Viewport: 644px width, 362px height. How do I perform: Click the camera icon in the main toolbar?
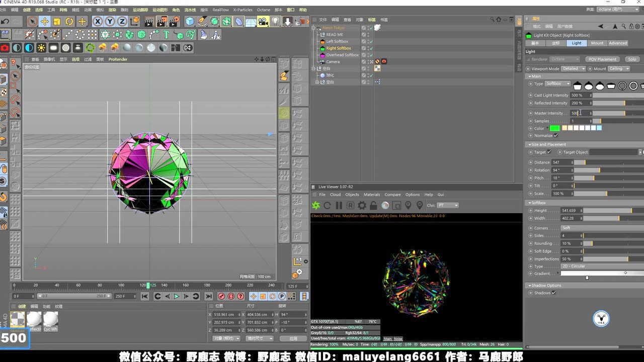[x=263, y=21]
